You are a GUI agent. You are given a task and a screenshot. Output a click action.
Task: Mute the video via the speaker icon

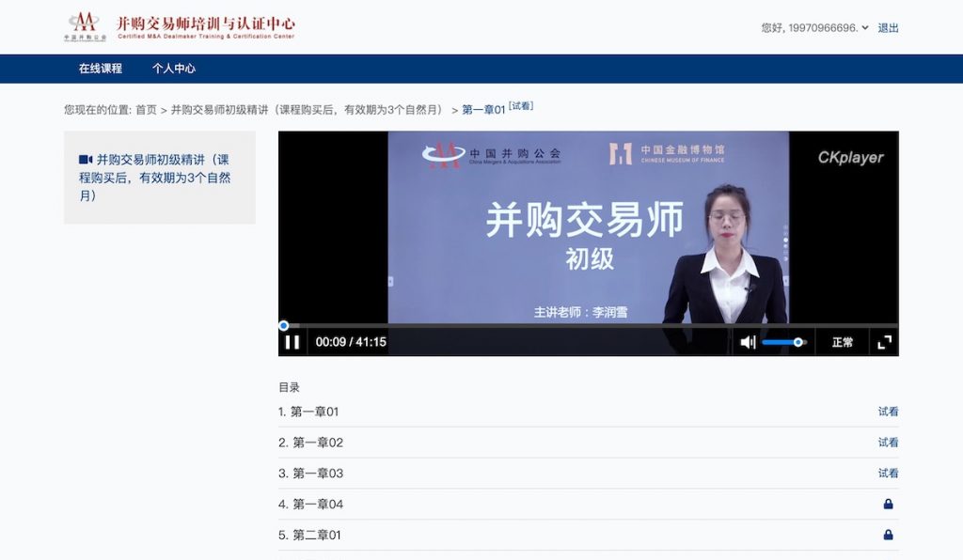coord(748,342)
